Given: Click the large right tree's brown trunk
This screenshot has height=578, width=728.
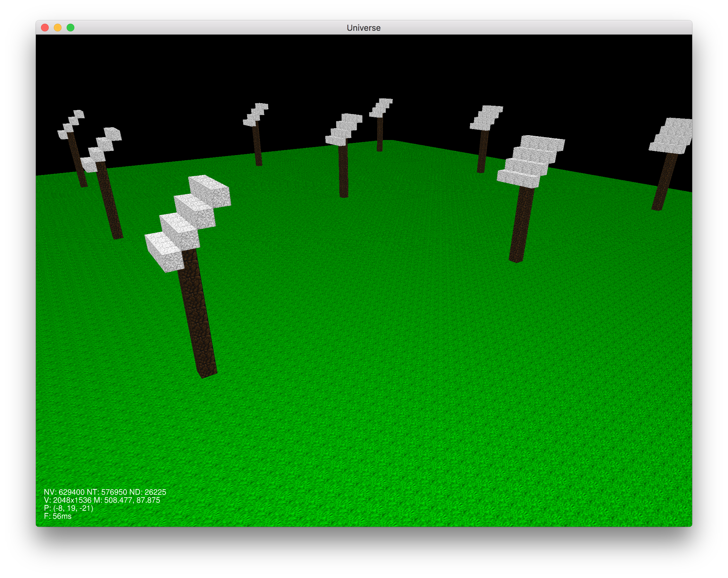Looking at the screenshot, I should [521, 225].
